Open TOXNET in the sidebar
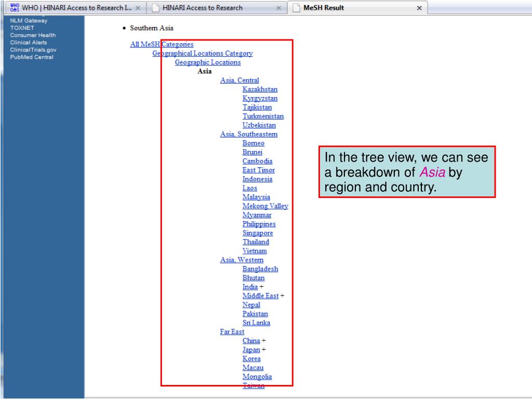This screenshot has height=399, width=532. [x=22, y=28]
